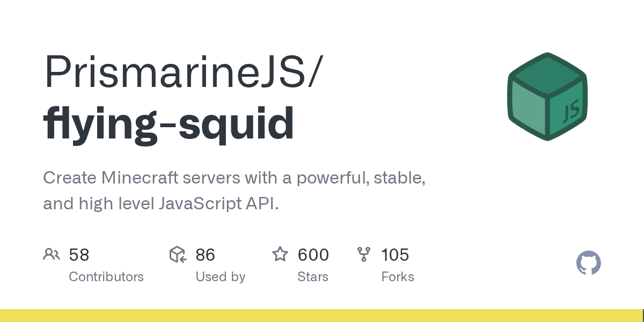Click the Contributors label text
Image resolution: width=644 pixels, height=322 pixels.
tap(106, 277)
